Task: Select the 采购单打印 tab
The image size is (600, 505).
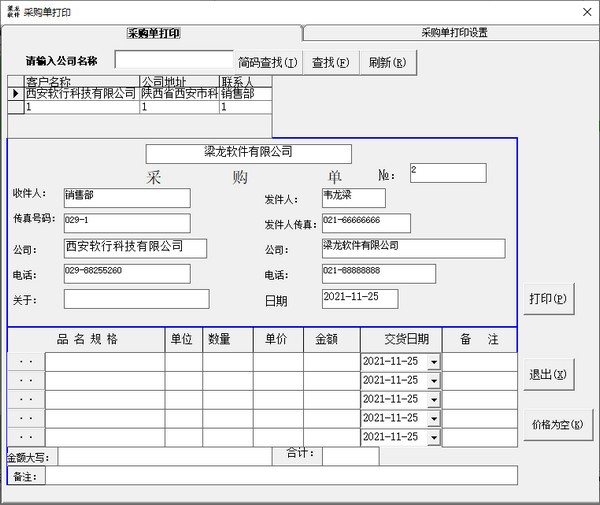Action: point(153,33)
